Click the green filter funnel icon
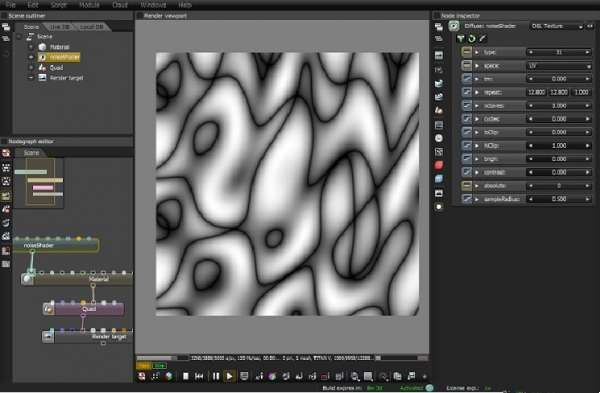Screen dimensions: 600x393 point(461,39)
